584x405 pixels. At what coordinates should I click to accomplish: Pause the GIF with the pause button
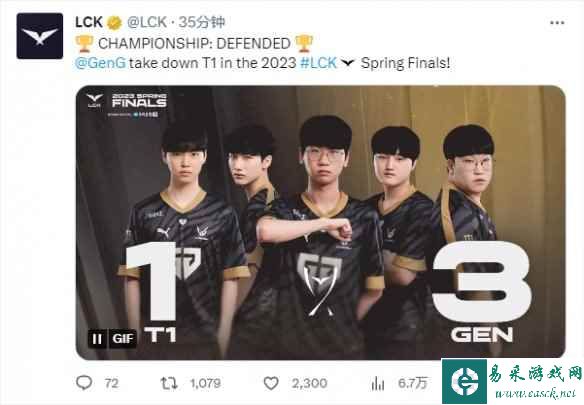point(97,338)
